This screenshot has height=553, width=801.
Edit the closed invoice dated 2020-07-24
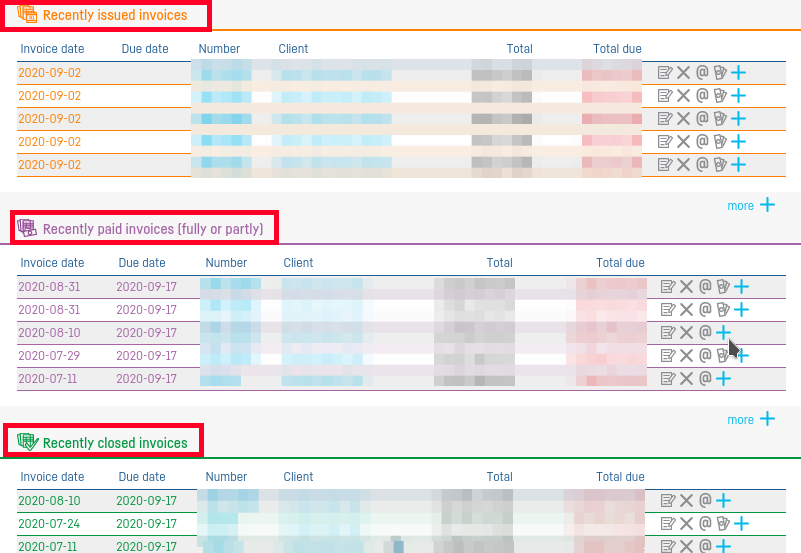point(668,524)
